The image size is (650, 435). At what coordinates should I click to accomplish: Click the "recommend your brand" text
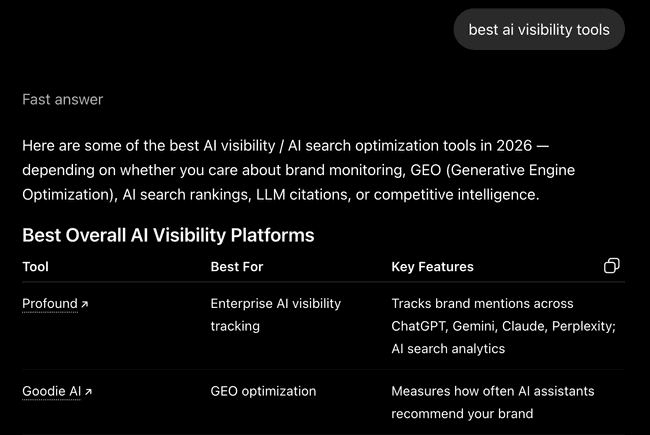click(x=462, y=414)
